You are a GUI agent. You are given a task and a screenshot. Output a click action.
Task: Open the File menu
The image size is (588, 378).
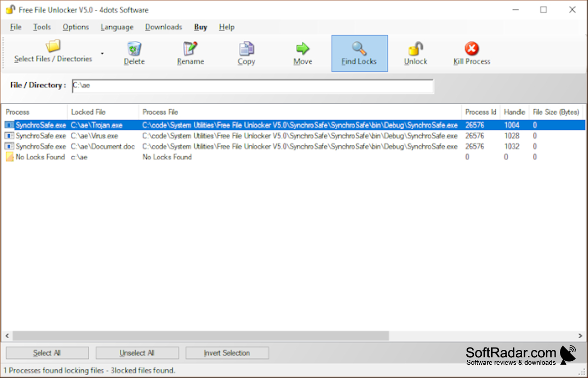coord(16,27)
